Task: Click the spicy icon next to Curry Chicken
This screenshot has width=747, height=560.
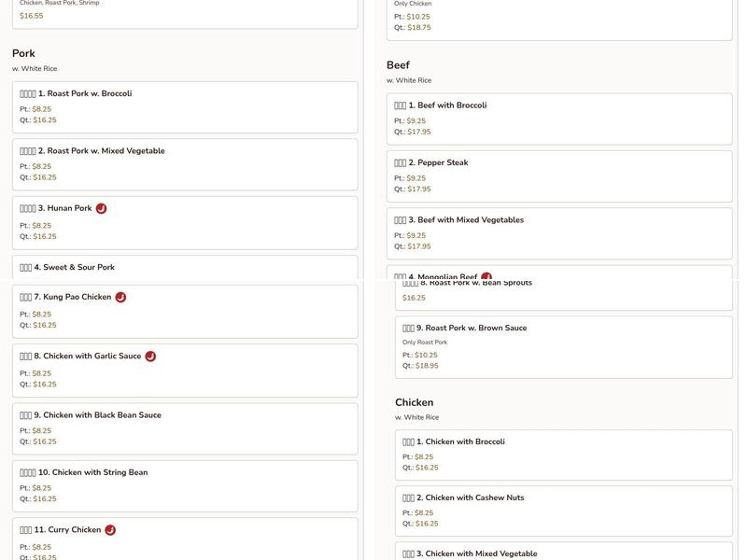Action: pyautogui.click(x=110, y=530)
